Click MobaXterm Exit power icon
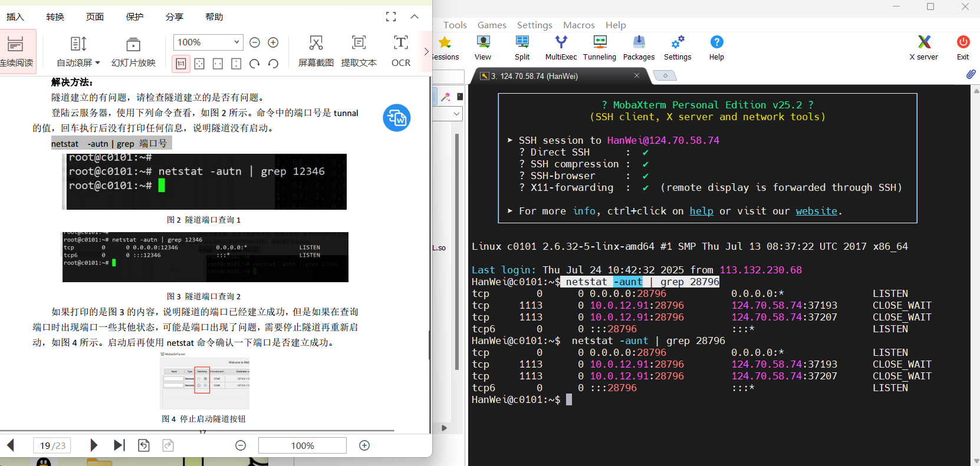980x466 pixels. point(963,48)
